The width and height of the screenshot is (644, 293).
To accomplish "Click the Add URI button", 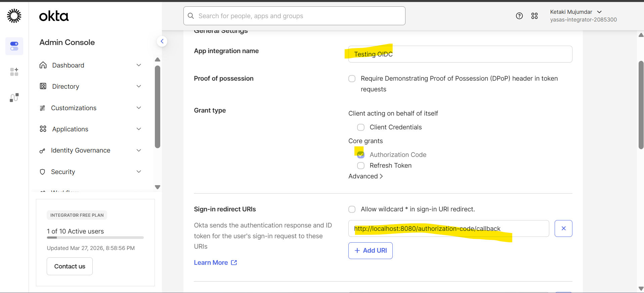I will pyautogui.click(x=370, y=251).
